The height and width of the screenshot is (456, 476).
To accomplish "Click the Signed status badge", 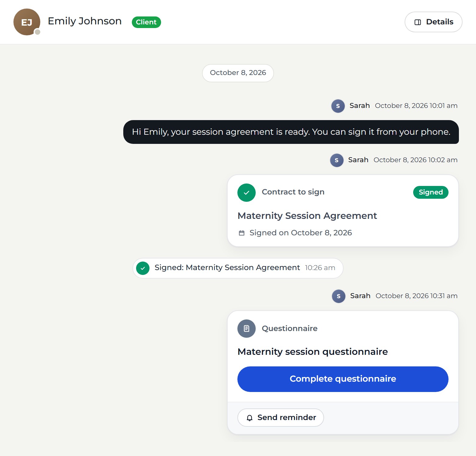I will 431,192.
